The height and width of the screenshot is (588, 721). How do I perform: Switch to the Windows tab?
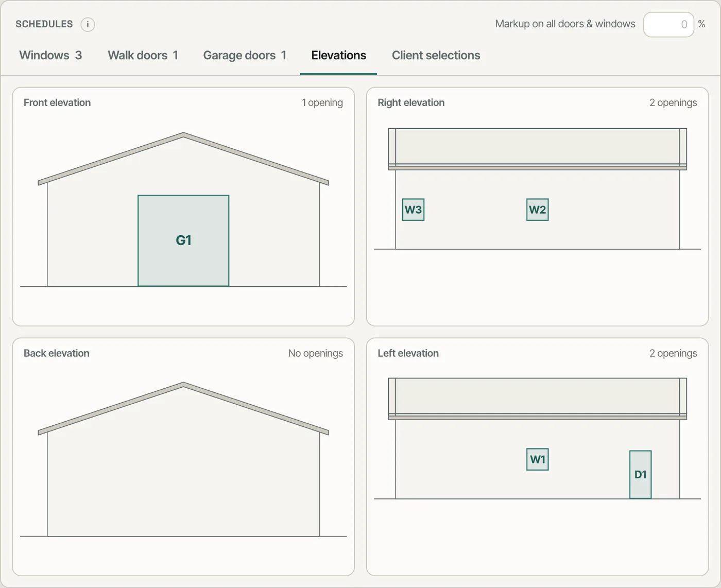pyautogui.click(x=50, y=56)
